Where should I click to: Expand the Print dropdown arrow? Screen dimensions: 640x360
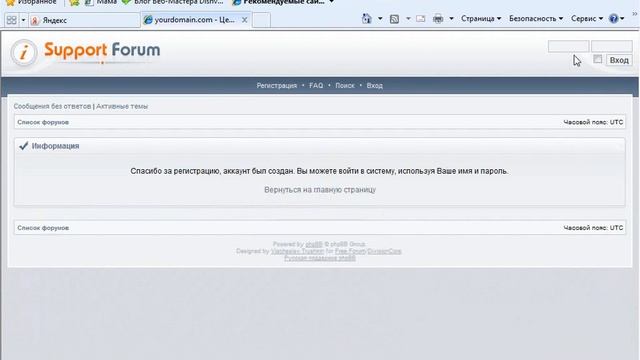coord(451,19)
